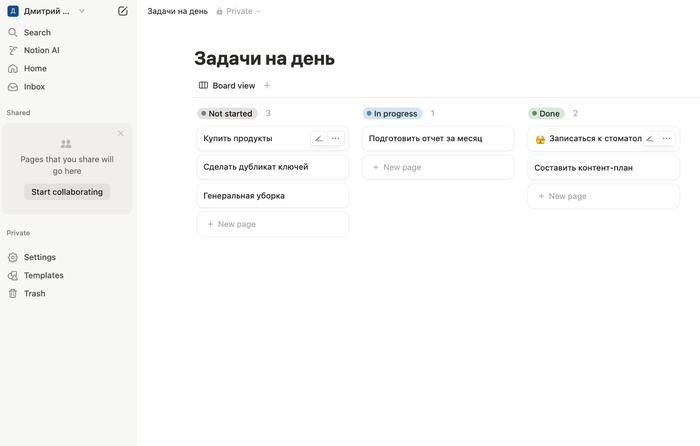Open the Templates gallery

coord(43,275)
